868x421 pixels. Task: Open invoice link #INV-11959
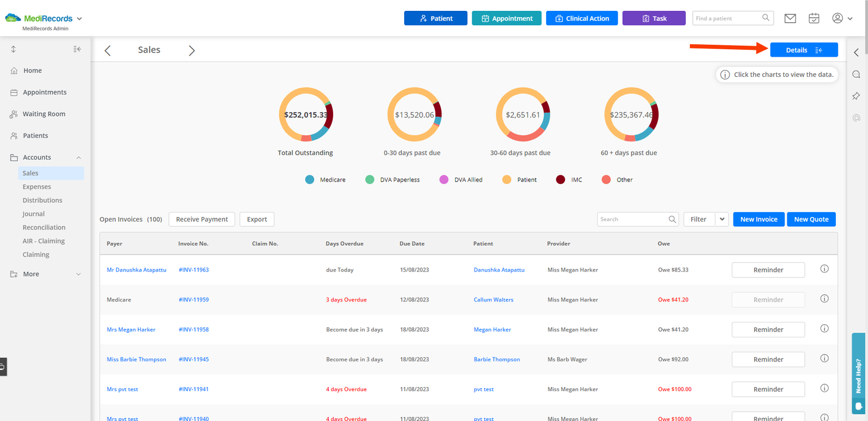(x=194, y=300)
